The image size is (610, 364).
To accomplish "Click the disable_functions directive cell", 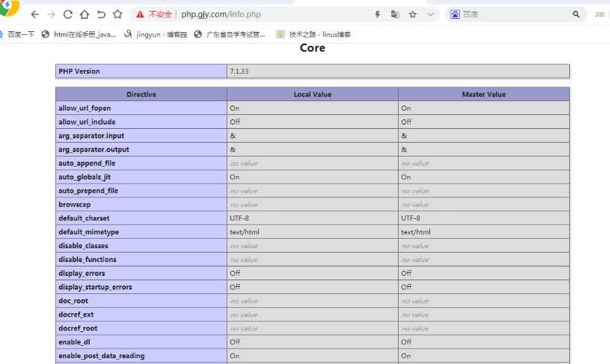I will (x=141, y=259).
